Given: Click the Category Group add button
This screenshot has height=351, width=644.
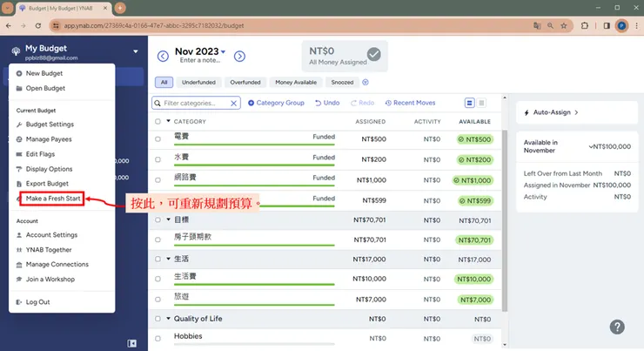Looking at the screenshot, I should (x=276, y=103).
